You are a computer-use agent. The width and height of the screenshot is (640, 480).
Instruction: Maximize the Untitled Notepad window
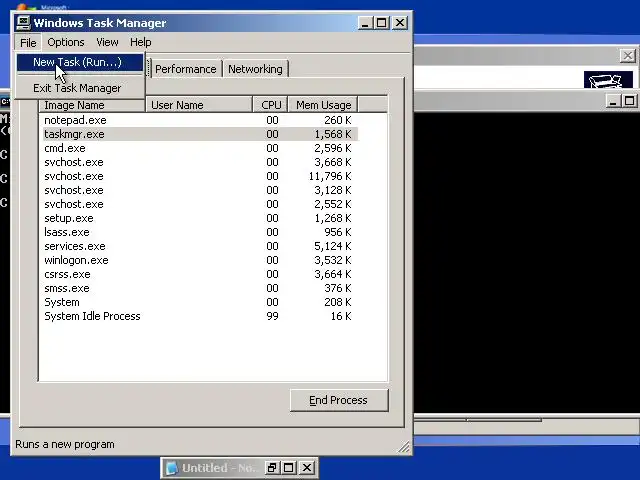click(289, 468)
